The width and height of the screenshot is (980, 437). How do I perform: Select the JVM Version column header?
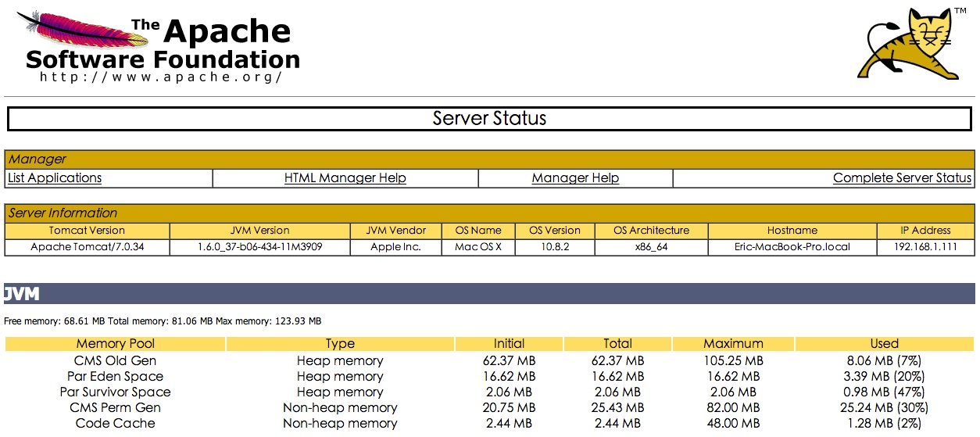pos(260,231)
